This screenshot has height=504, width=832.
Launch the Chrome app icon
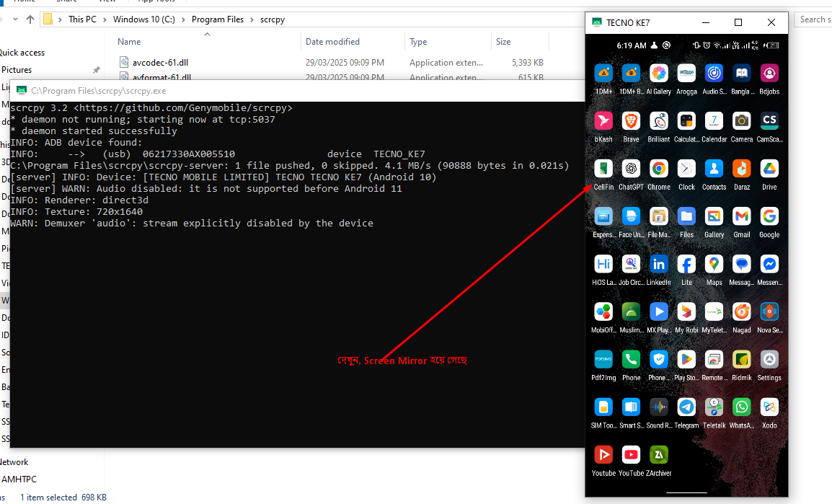pyautogui.click(x=658, y=169)
